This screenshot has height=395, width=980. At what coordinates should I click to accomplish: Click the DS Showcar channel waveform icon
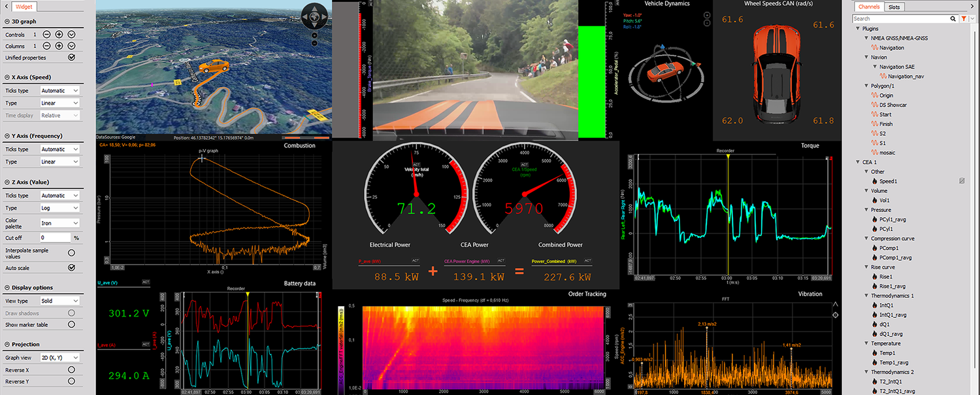click(874, 105)
